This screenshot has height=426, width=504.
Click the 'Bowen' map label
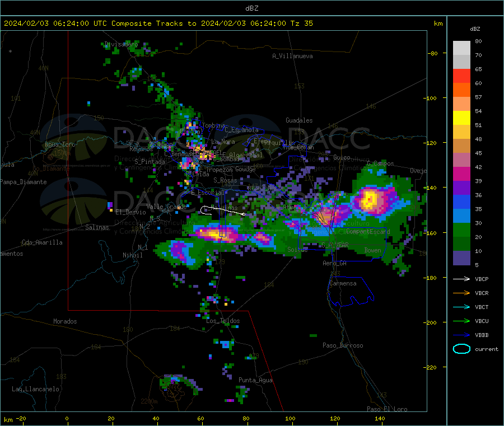(372, 250)
